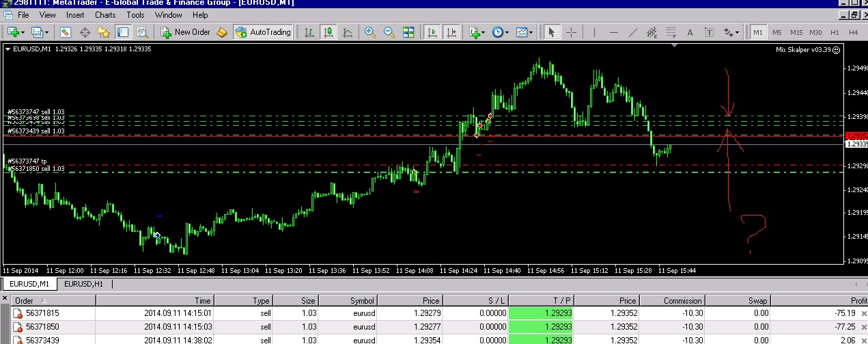Switch chart to candlesticks
Screen dimensions: 868x344
[328, 31]
